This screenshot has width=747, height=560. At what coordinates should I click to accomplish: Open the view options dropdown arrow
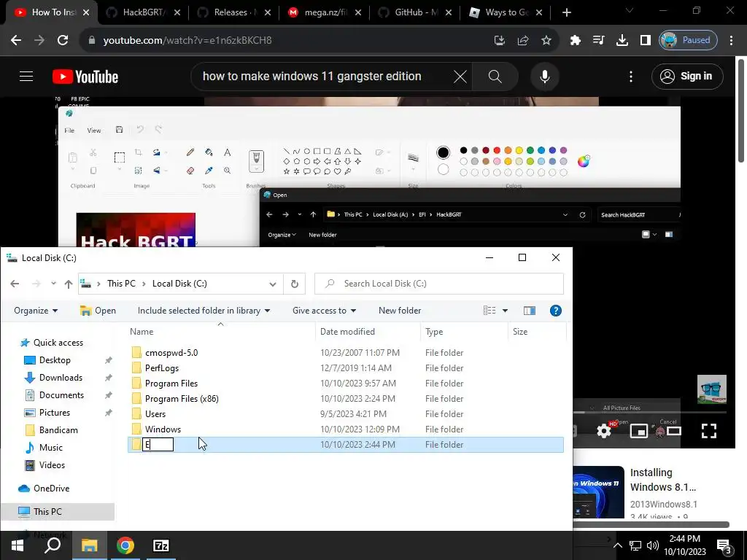click(x=505, y=311)
